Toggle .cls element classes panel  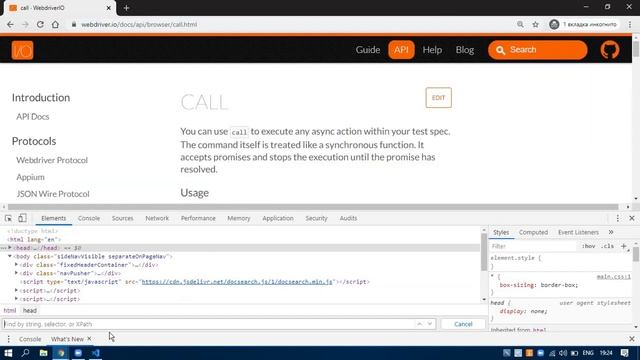(x=607, y=246)
